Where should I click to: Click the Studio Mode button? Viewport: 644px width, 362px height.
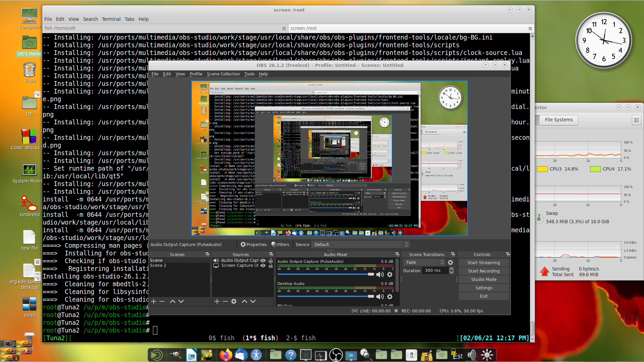[483, 280]
